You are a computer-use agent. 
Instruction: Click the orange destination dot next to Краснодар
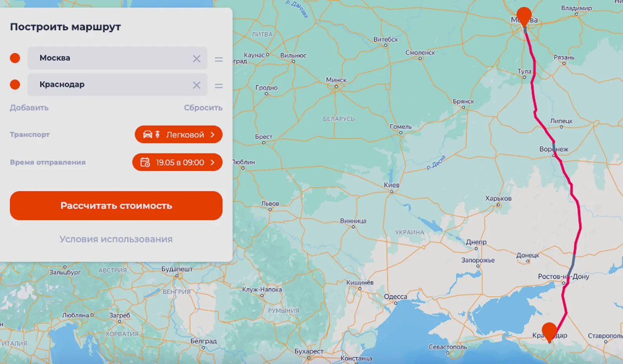click(x=15, y=84)
